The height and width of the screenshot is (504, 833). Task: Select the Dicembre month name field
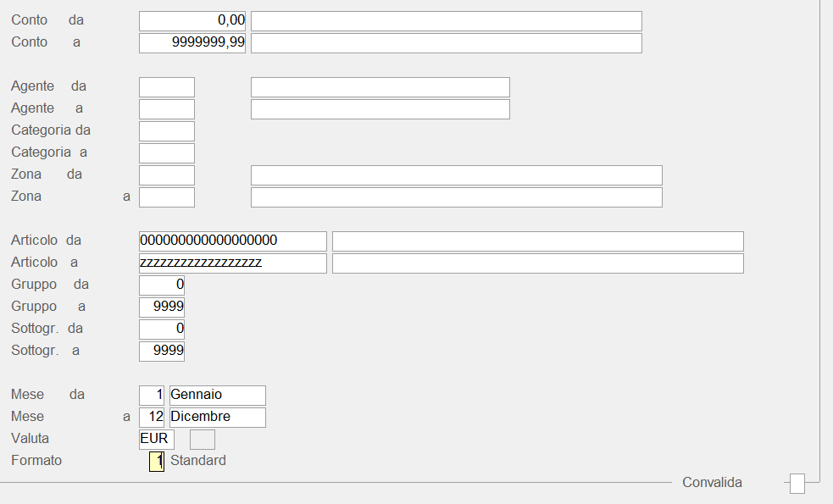pos(217,417)
